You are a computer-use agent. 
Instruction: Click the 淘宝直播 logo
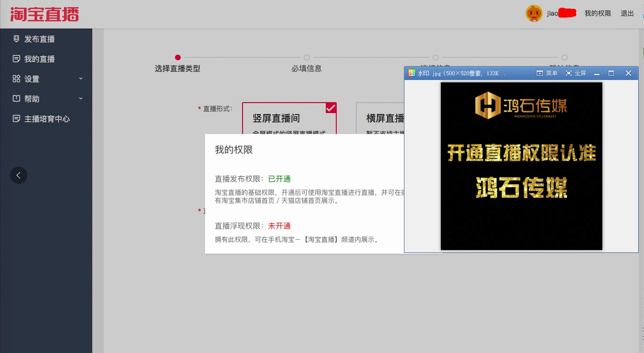pyautogui.click(x=45, y=14)
